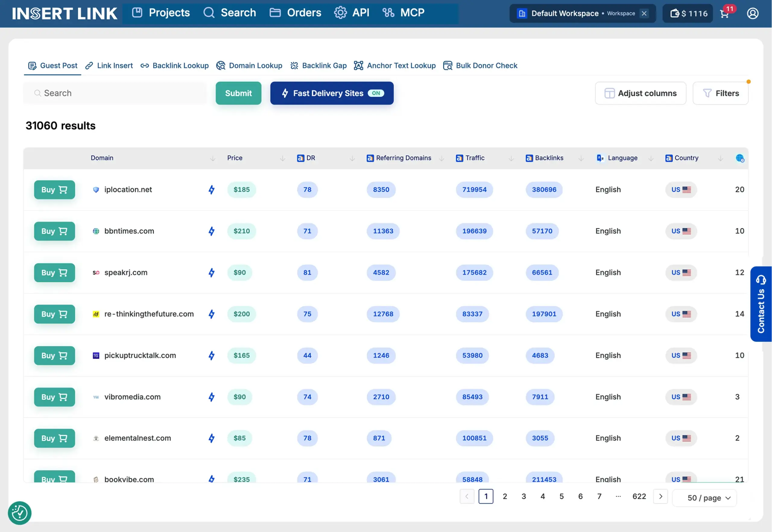The width and height of the screenshot is (772, 532).
Task: Buy a guest post on speakrj.com
Action: pyautogui.click(x=54, y=273)
